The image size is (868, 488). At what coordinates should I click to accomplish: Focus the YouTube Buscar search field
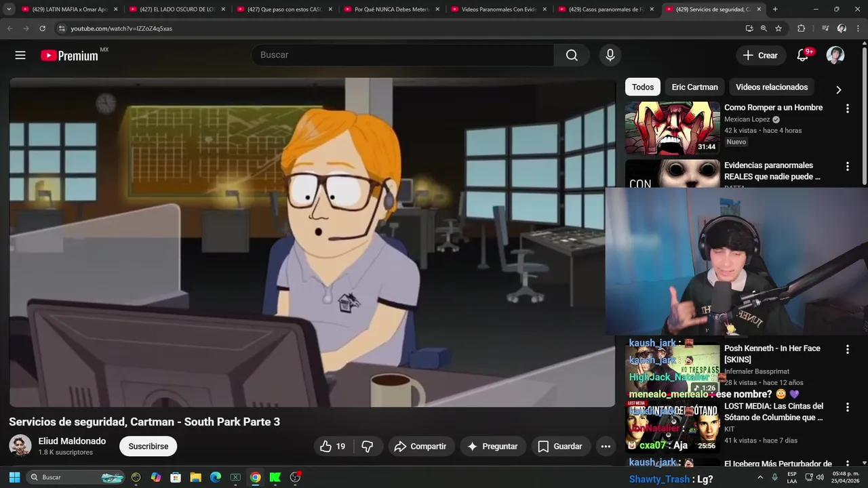(403, 55)
